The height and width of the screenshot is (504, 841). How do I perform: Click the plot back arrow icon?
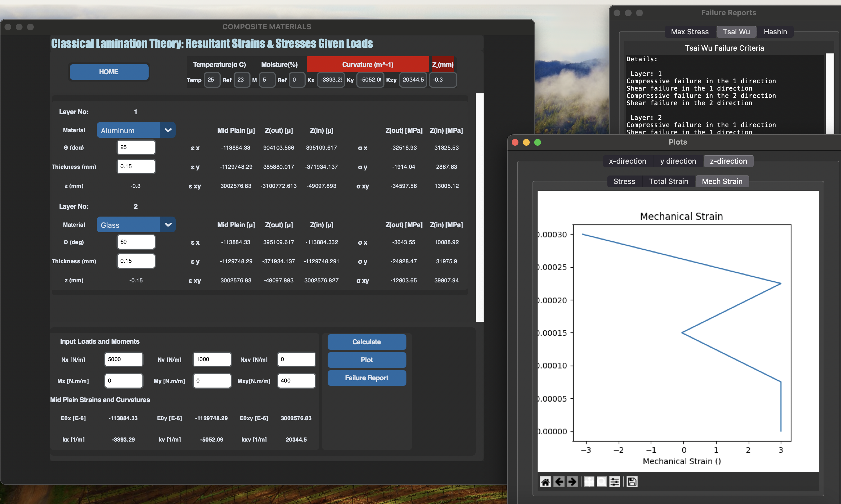pos(559,481)
